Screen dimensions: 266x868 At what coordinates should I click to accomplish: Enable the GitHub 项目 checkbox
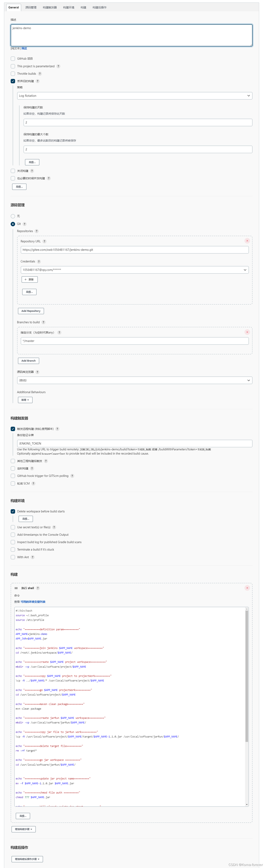[x=13, y=59]
